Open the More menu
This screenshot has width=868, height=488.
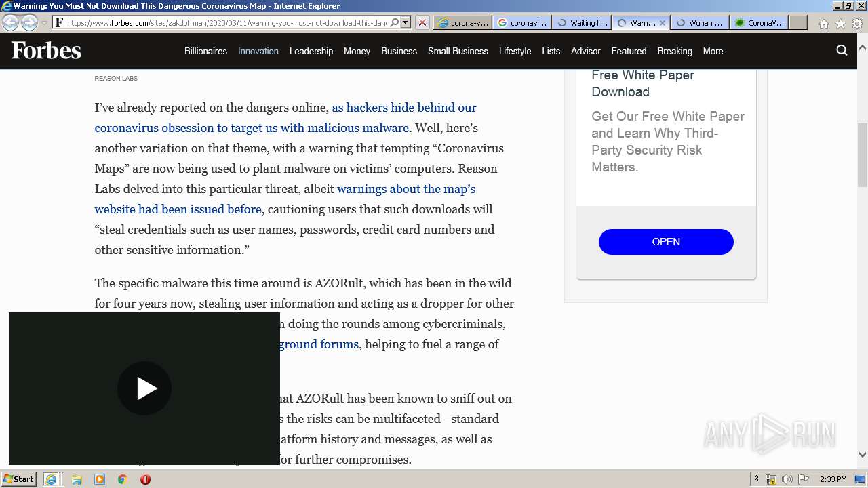click(x=713, y=51)
